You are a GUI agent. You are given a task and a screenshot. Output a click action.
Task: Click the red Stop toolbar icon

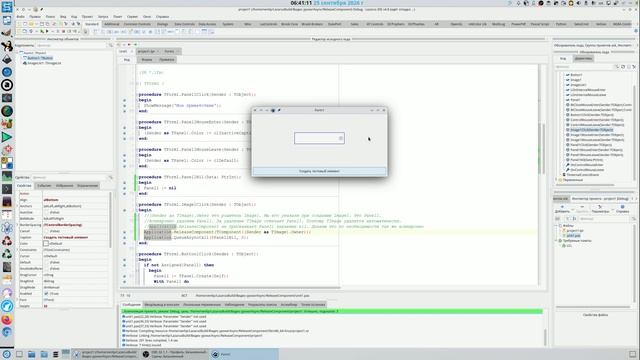[64, 31]
